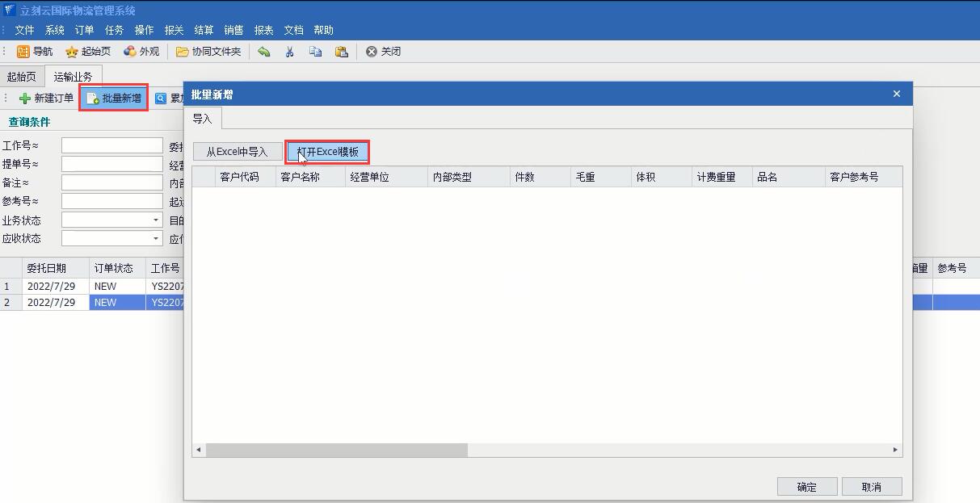
Task: Click the paste clipboard icon
Action: coord(342,52)
